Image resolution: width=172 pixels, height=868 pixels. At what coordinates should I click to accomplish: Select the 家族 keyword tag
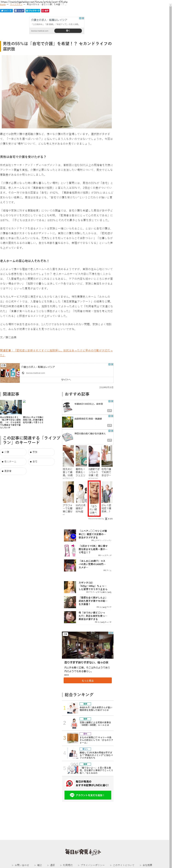(42, 452)
